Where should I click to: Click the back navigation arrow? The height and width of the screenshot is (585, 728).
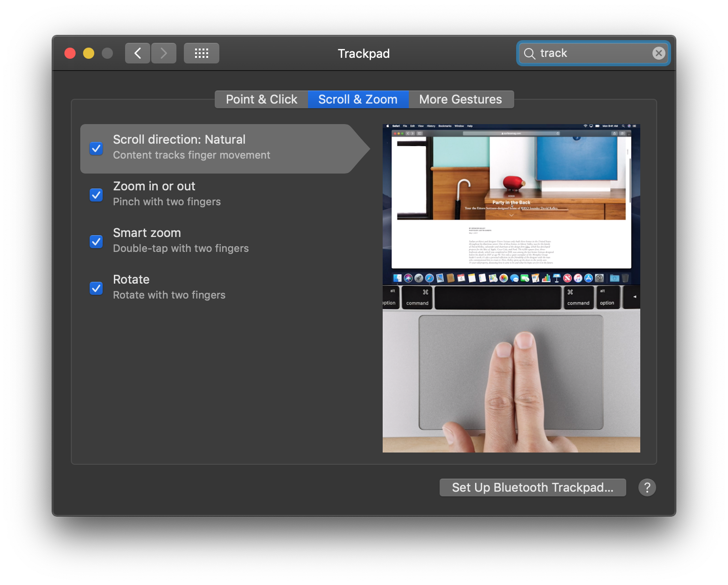[x=137, y=53]
